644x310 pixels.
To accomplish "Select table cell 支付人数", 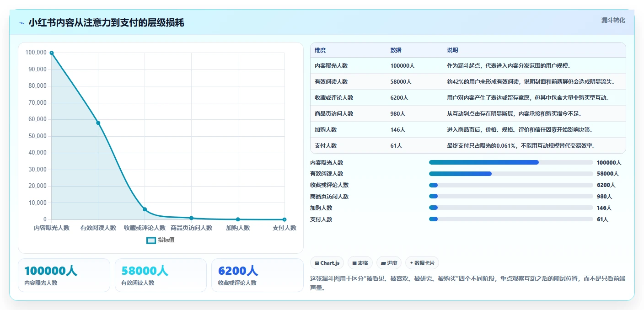I will (326, 146).
